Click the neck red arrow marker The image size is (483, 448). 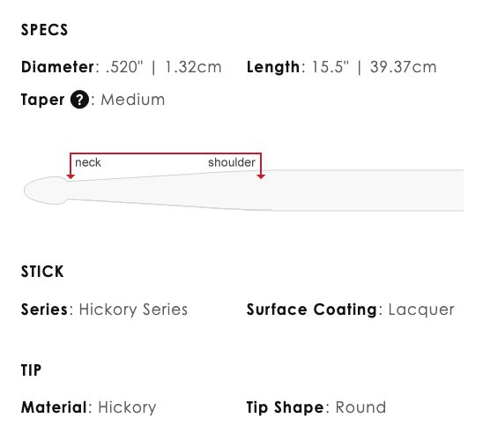coord(71,176)
